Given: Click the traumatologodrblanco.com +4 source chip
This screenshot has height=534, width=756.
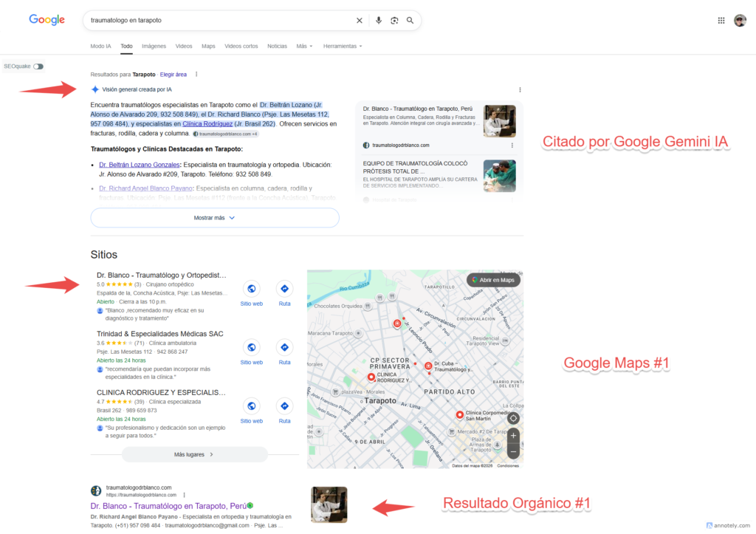Looking at the screenshot, I should click(x=226, y=134).
